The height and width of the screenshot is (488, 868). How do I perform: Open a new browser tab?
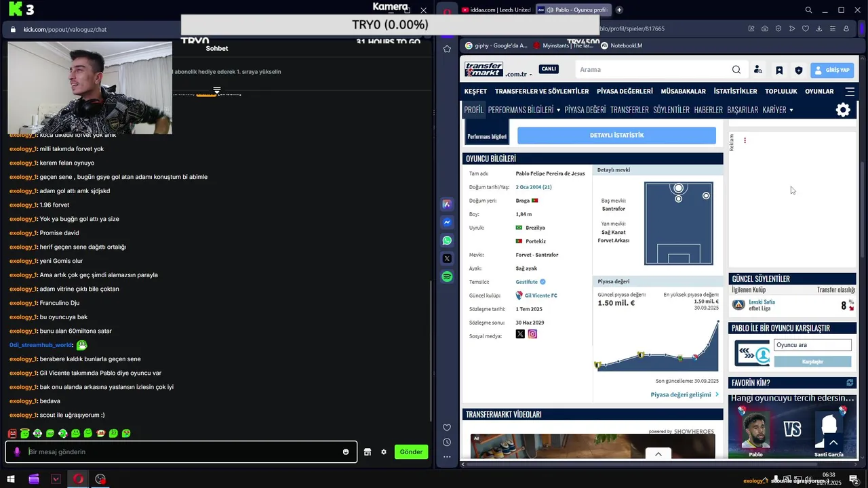(619, 10)
